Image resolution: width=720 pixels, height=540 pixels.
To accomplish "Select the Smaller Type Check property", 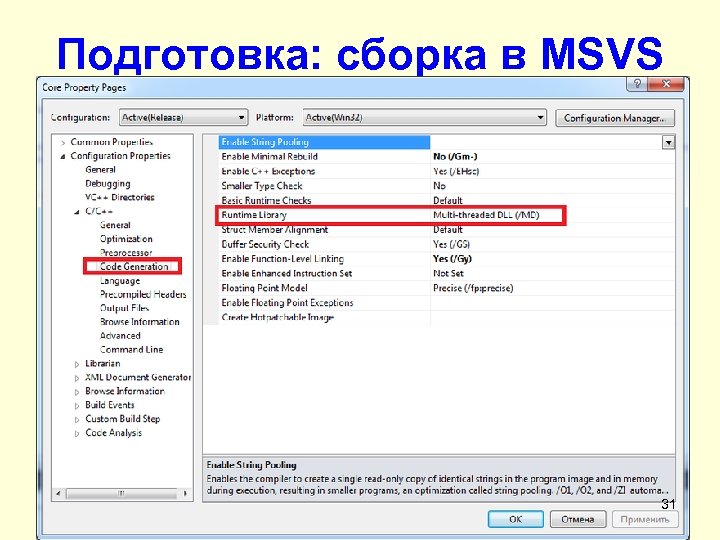I will coord(262,186).
